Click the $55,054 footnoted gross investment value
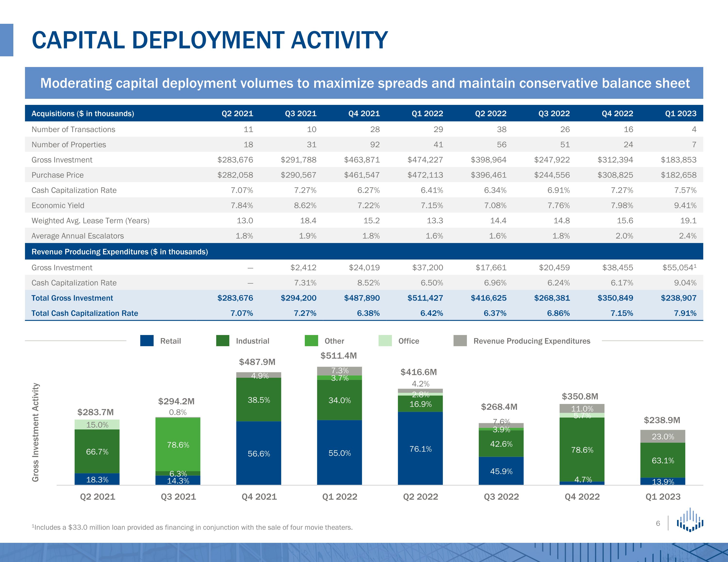Screen dimensions: 728x562 coord(679,268)
